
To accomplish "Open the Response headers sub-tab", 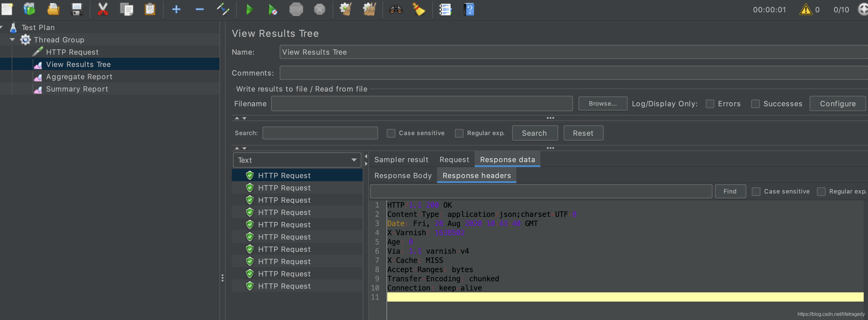I will pyautogui.click(x=476, y=175).
